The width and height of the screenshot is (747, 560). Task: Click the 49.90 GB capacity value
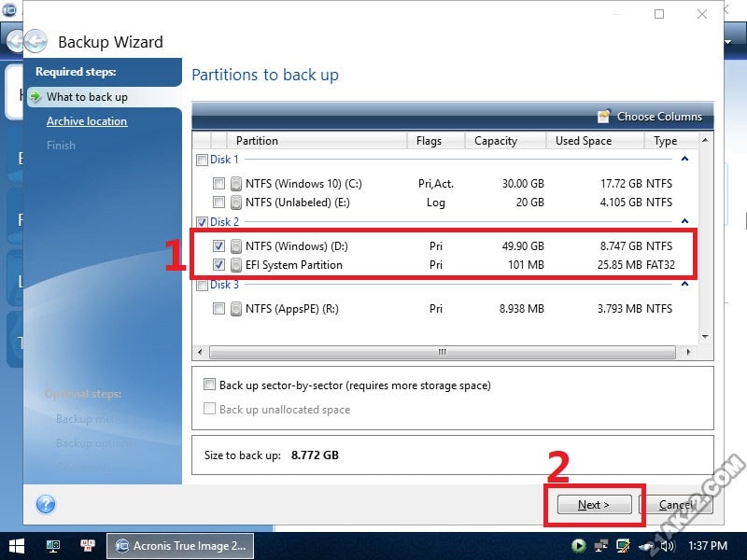click(x=523, y=246)
